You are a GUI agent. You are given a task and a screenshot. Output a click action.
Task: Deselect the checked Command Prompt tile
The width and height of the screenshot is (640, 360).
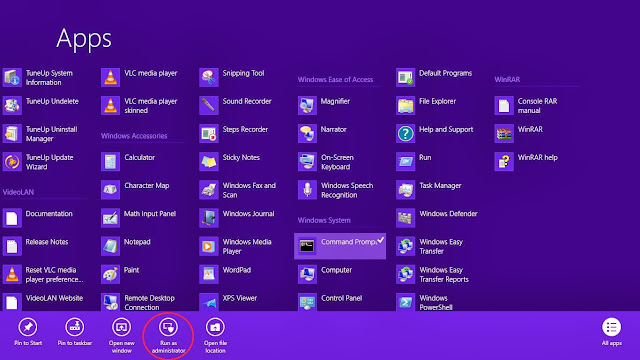pos(340,246)
